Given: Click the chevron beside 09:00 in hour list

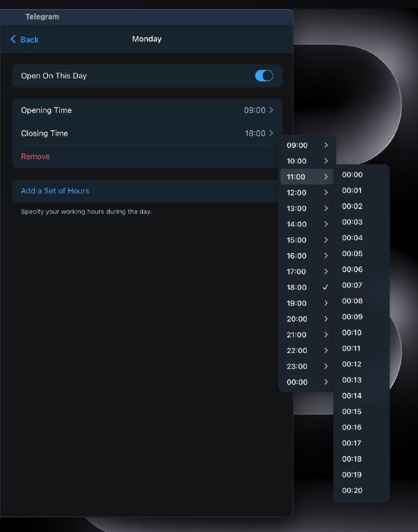Looking at the screenshot, I should (326, 145).
